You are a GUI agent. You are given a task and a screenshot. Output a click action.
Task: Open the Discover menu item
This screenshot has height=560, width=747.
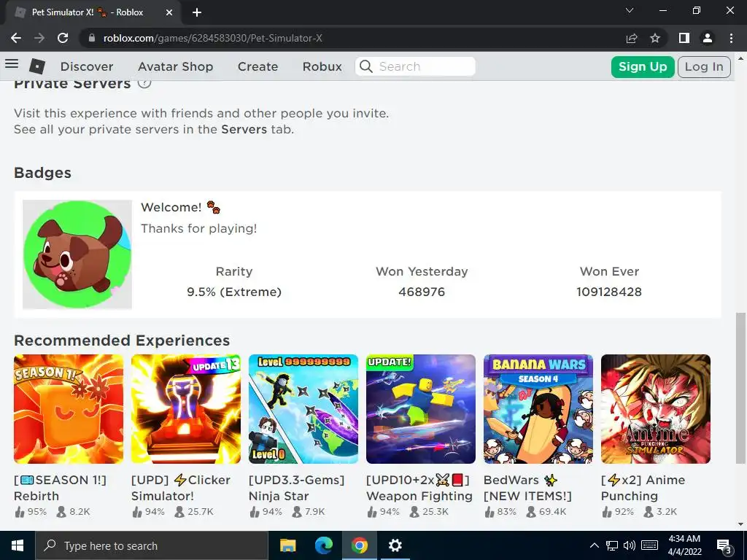pos(87,66)
